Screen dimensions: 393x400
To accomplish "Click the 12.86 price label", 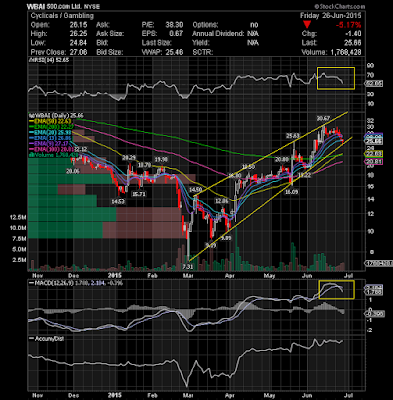I will coord(222,201).
